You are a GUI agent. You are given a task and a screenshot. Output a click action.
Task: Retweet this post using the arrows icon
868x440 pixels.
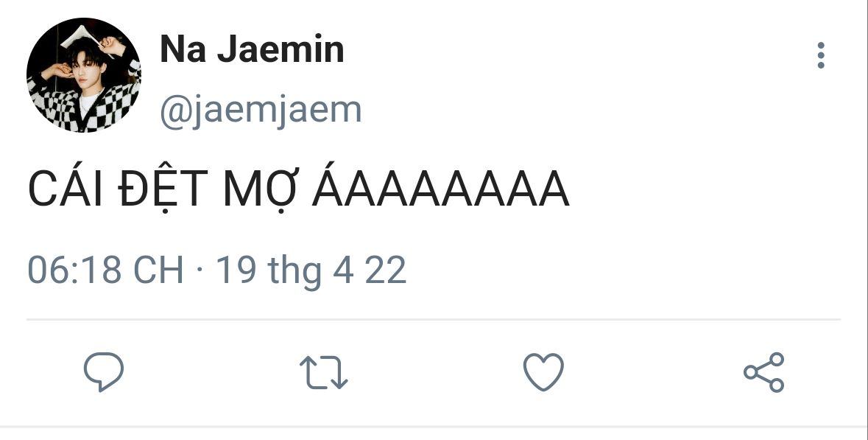[323, 372]
